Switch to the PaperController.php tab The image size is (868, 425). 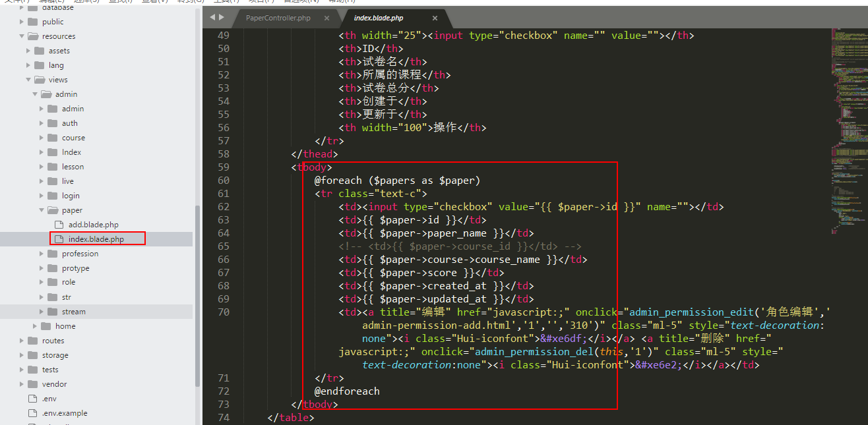(x=278, y=18)
